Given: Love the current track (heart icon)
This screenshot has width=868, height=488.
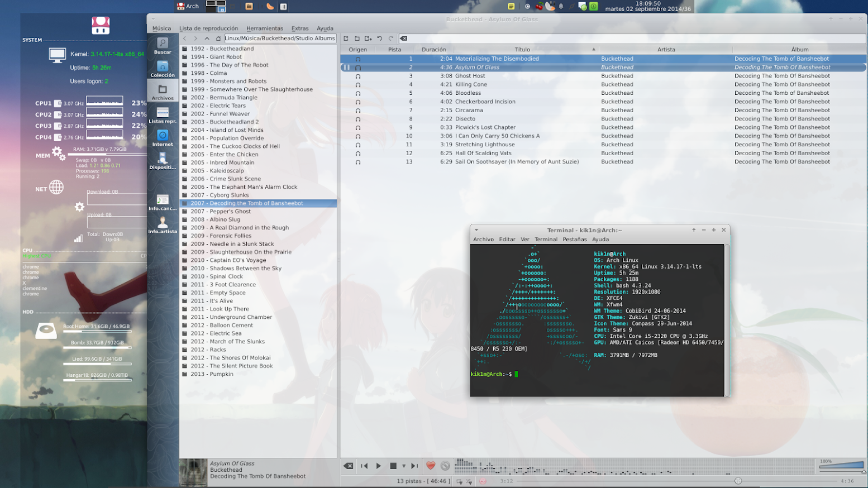Looking at the screenshot, I should click(431, 466).
